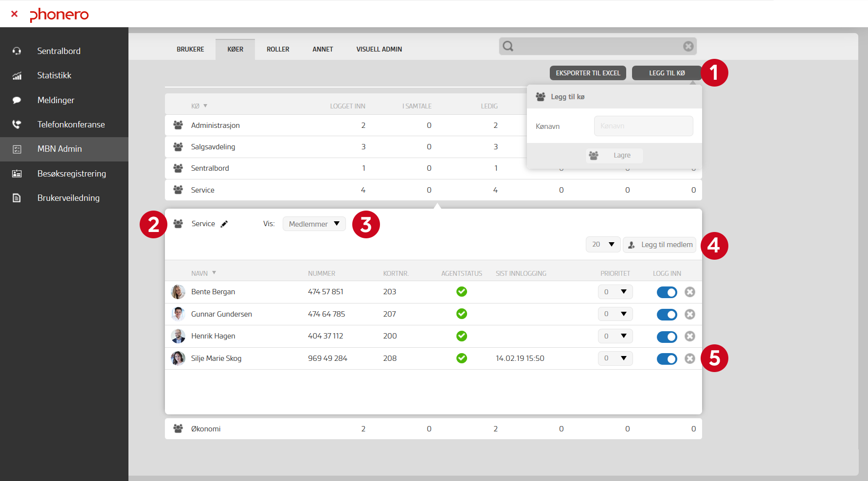Open the Sentralbord sidebar menu item
Screen dimensions: 868x481
tap(64, 51)
